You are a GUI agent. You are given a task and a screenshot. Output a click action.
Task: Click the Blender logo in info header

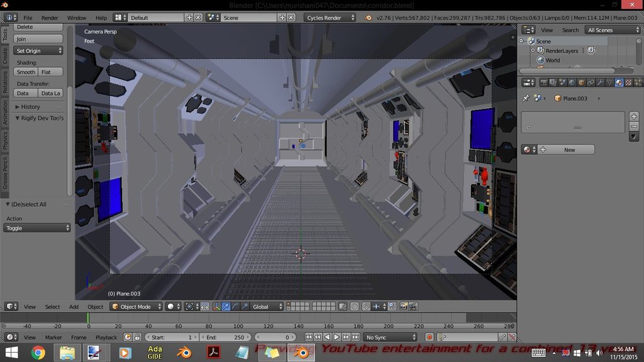click(x=368, y=18)
